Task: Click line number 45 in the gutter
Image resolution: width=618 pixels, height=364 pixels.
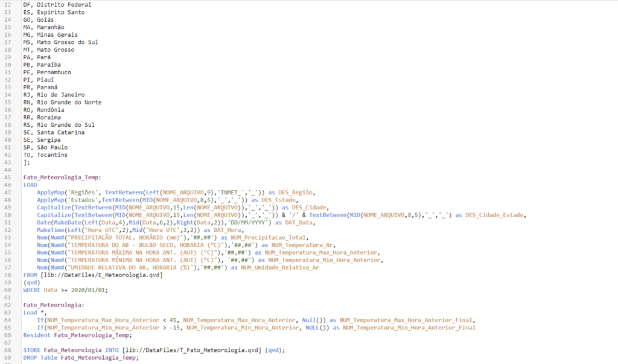Action: (7, 177)
